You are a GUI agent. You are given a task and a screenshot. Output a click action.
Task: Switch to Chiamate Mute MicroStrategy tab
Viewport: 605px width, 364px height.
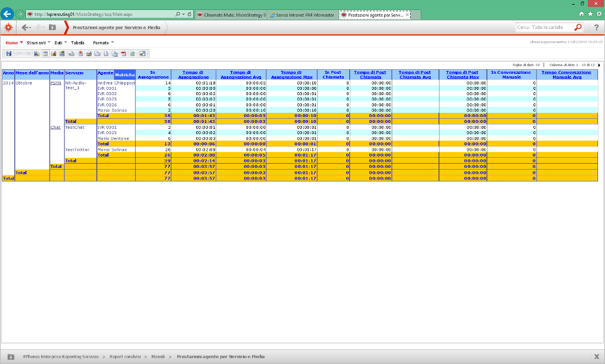[x=231, y=15]
